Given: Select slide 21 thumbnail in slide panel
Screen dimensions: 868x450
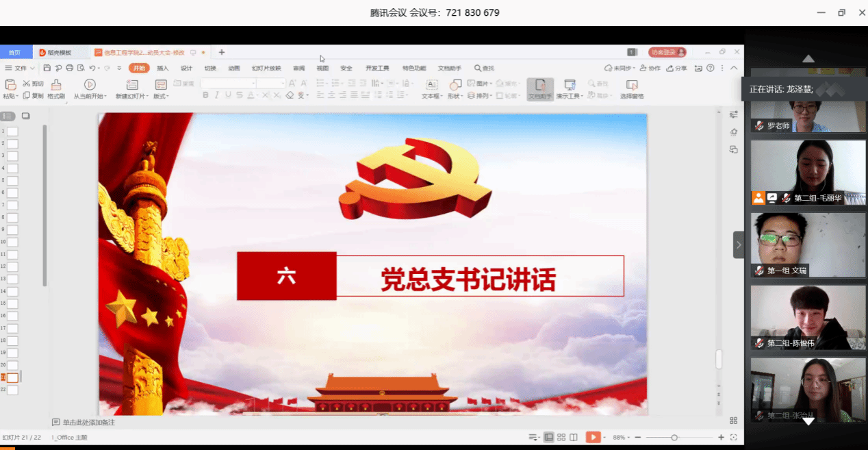Looking at the screenshot, I should pyautogui.click(x=12, y=378).
